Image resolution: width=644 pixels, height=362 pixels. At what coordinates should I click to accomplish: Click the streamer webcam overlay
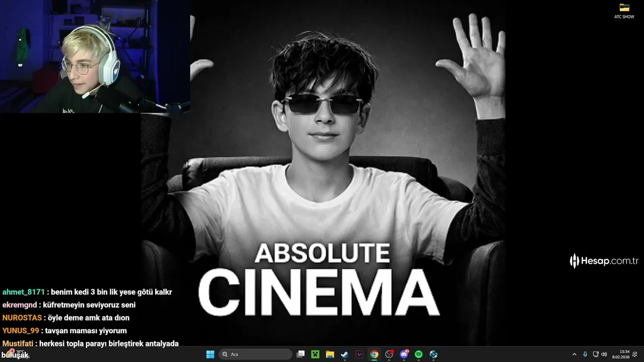pos(95,56)
